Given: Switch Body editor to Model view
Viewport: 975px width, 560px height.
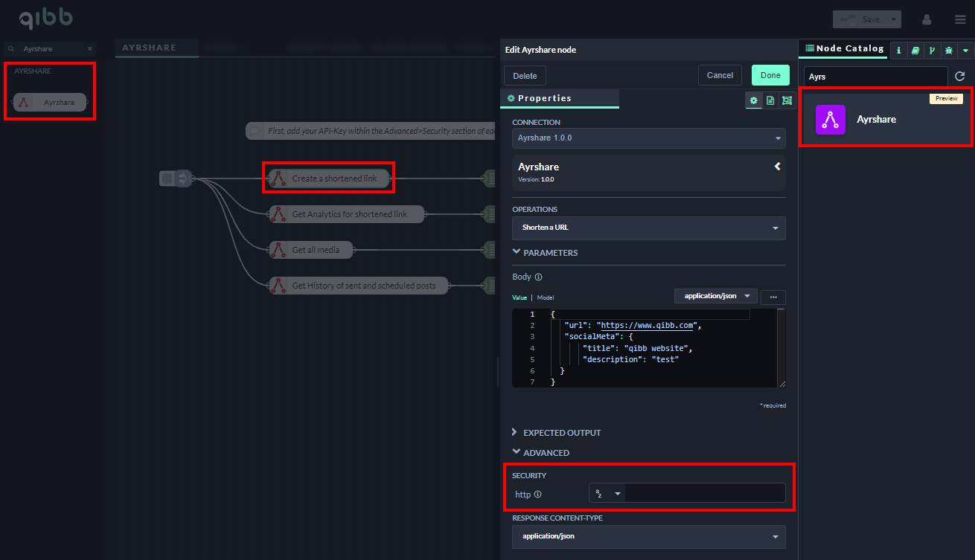Looking at the screenshot, I should [x=546, y=297].
